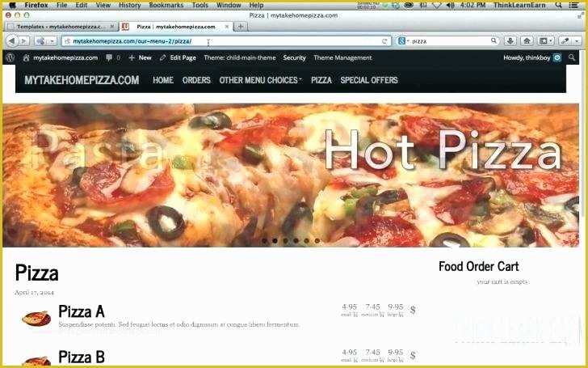Image resolution: width=588 pixels, height=368 pixels.
Task: Click the browser search field containing pizza
Action: pyautogui.click(x=448, y=41)
